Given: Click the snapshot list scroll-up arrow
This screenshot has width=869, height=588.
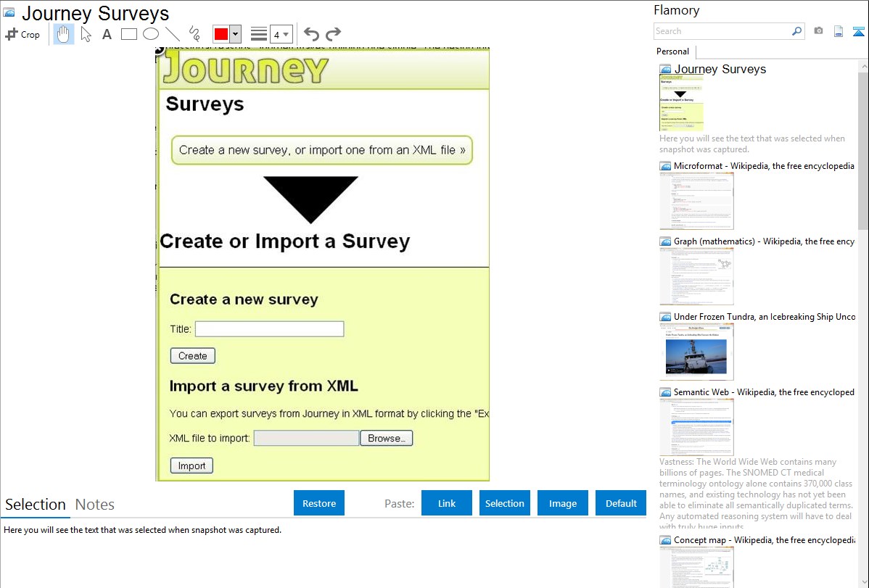Looking at the screenshot, I should coord(863,66).
